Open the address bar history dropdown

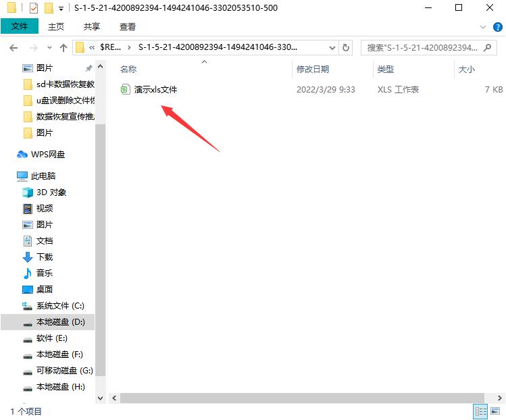pos(332,48)
